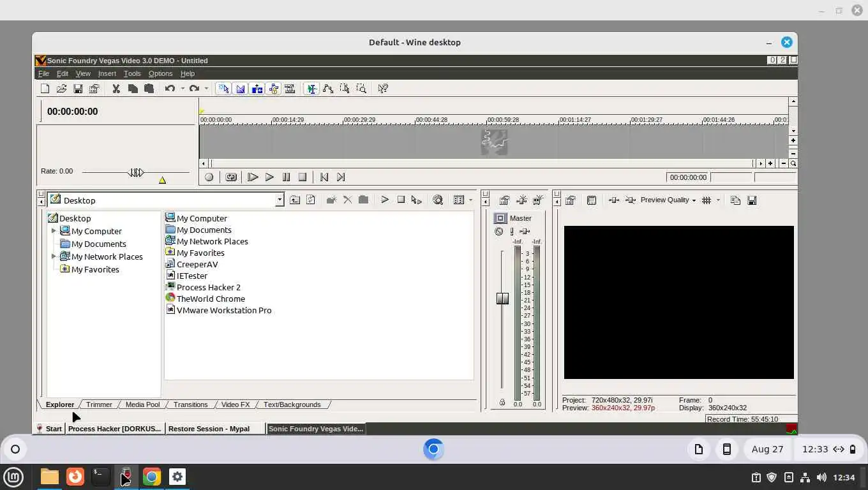The image size is (868, 490).
Task: Toggle Enable Snapping in the toolbar
Action: point(223,89)
